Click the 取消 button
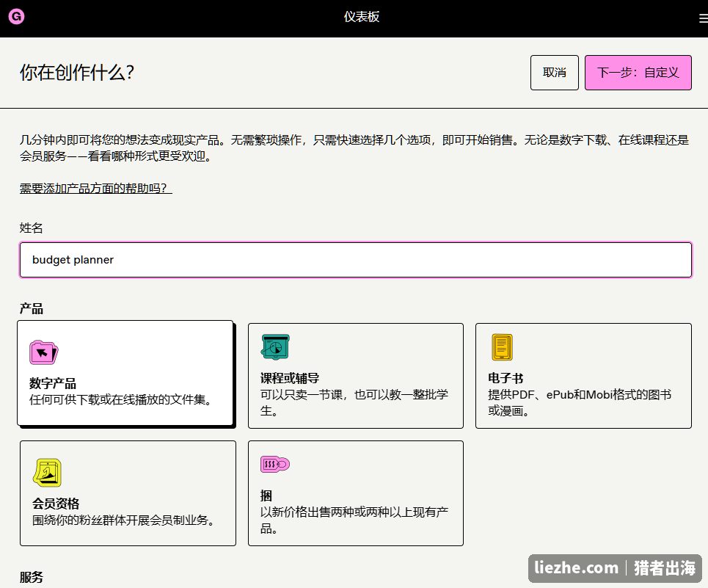This screenshot has height=588, width=708. 555,73
